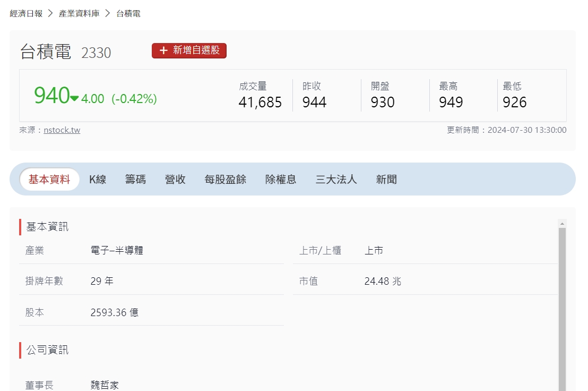Click the 上市/上櫃 value 上市

pyautogui.click(x=374, y=250)
